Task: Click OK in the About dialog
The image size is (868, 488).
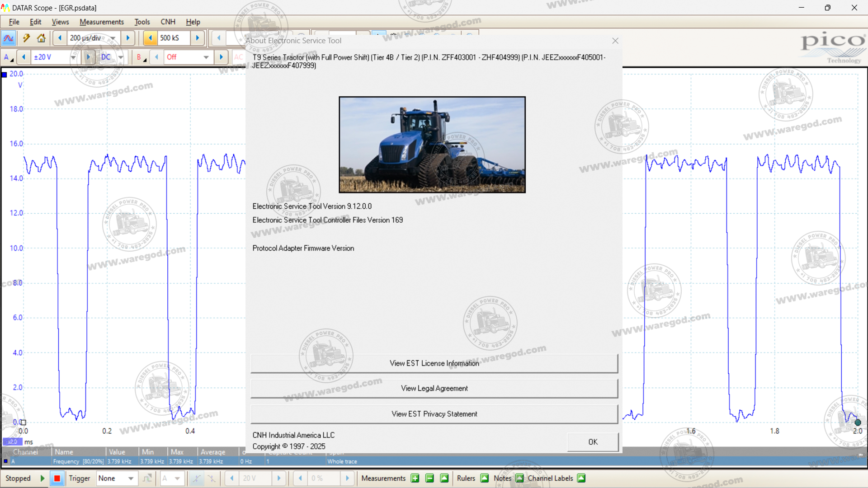Action: [x=593, y=442]
